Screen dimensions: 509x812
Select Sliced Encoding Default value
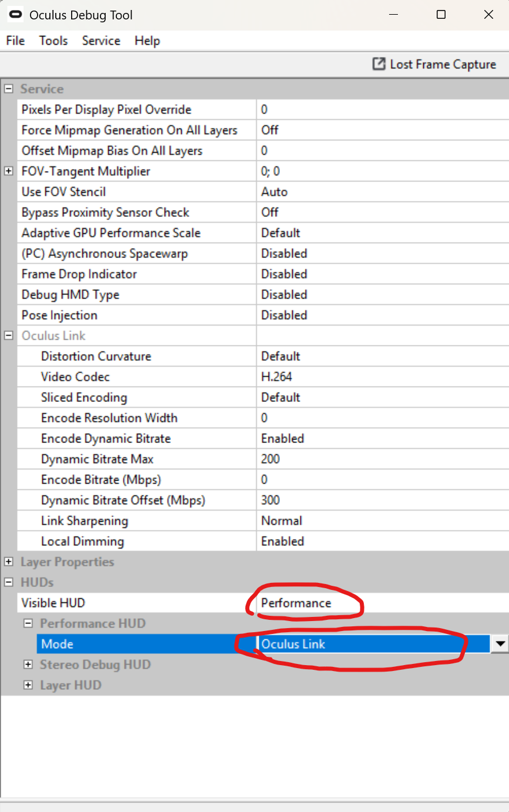coord(383,397)
